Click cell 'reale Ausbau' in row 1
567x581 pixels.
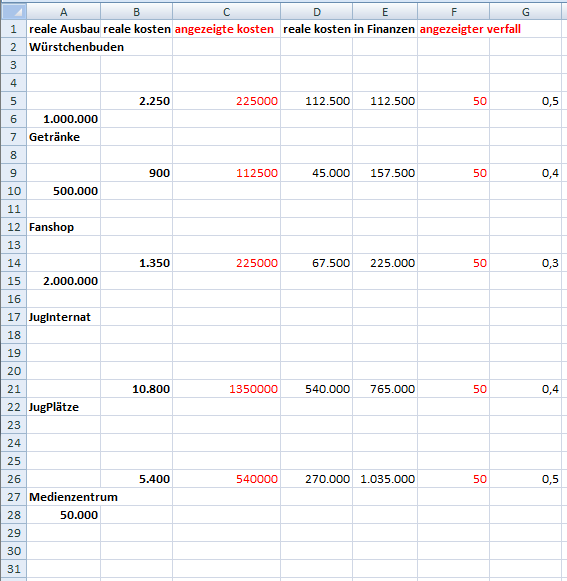point(63,29)
